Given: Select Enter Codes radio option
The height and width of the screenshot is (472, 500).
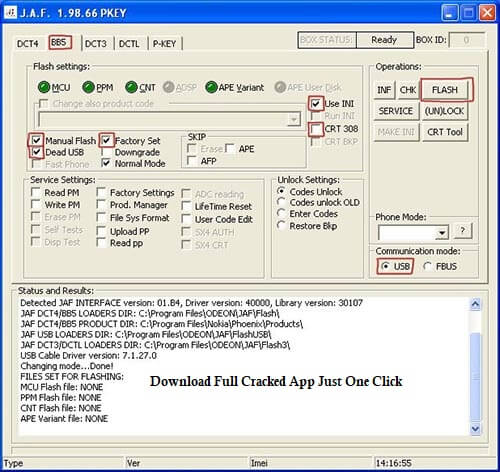Looking at the screenshot, I should click(281, 213).
